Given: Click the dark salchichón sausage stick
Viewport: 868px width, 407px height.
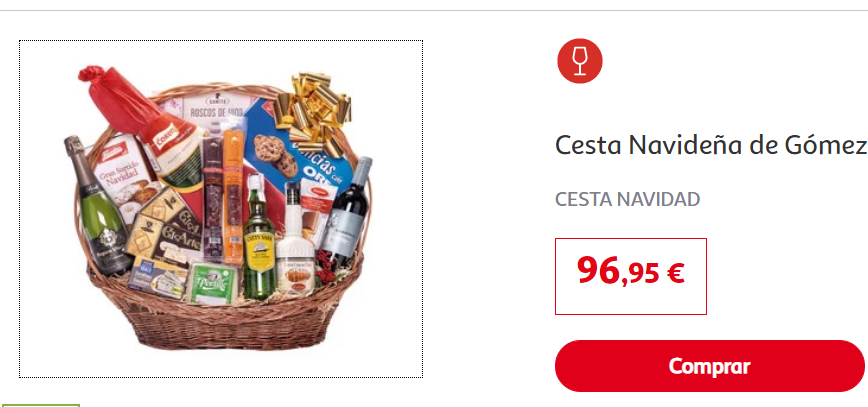Looking at the screenshot, I should 213,199.
